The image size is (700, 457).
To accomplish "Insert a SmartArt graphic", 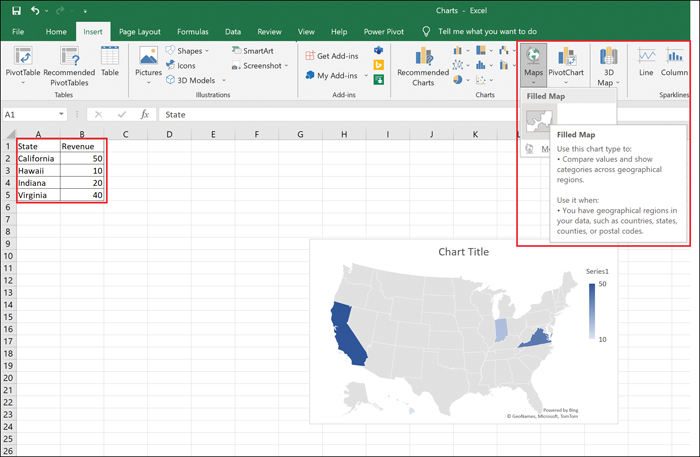I will click(253, 51).
